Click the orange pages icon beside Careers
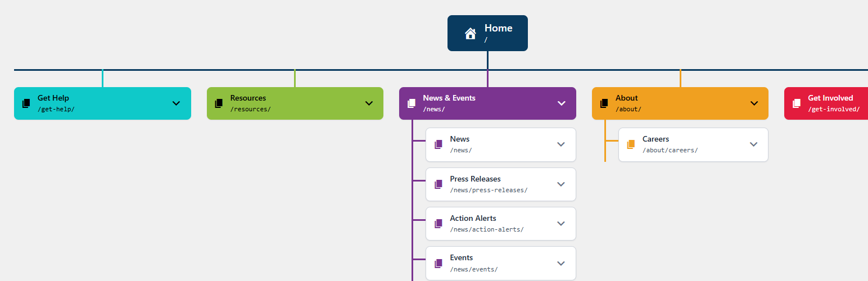Viewport: 868px width, 281px height. [x=631, y=144]
